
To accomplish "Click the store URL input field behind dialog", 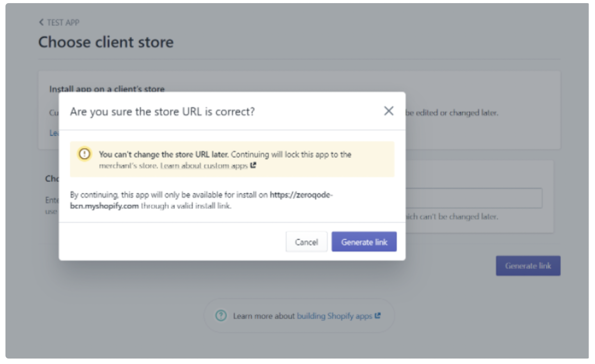I will [473, 198].
